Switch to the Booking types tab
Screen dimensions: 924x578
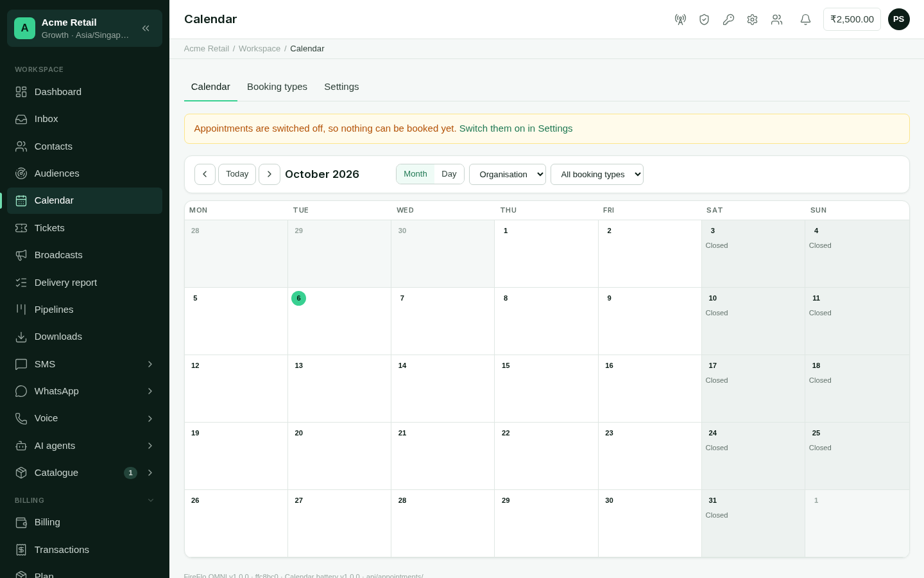(x=277, y=87)
